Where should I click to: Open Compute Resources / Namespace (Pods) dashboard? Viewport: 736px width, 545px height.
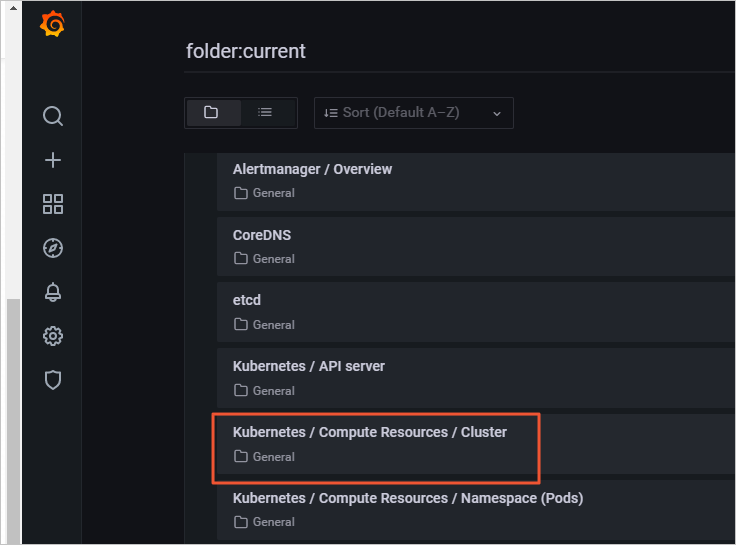point(407,497)
